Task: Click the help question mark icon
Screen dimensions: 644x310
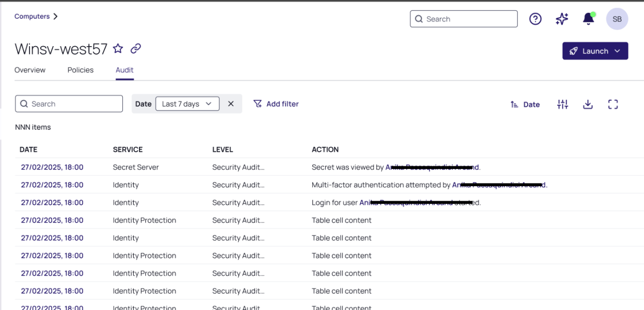Action: [535, 19]
